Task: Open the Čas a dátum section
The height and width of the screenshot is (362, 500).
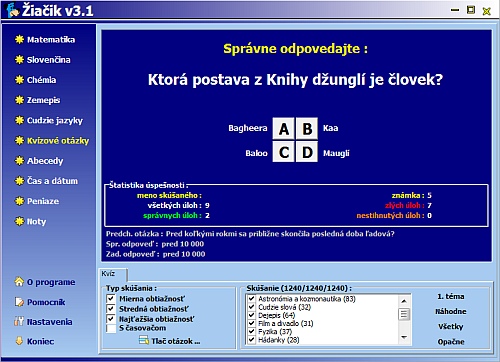Action: (52, 181)
